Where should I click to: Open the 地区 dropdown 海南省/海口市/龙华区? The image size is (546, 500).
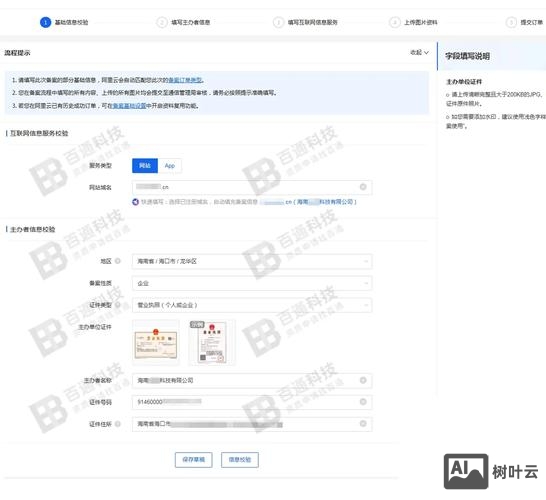coord(252,261)
